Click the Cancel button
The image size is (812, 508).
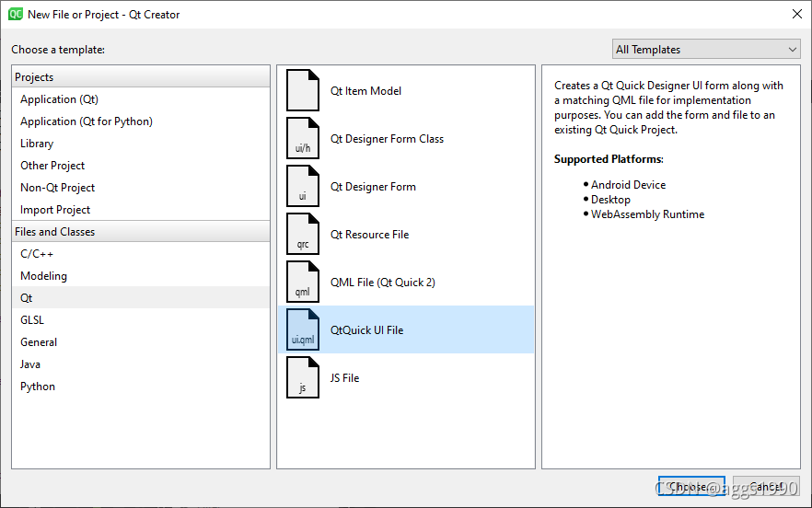(766, 486)
